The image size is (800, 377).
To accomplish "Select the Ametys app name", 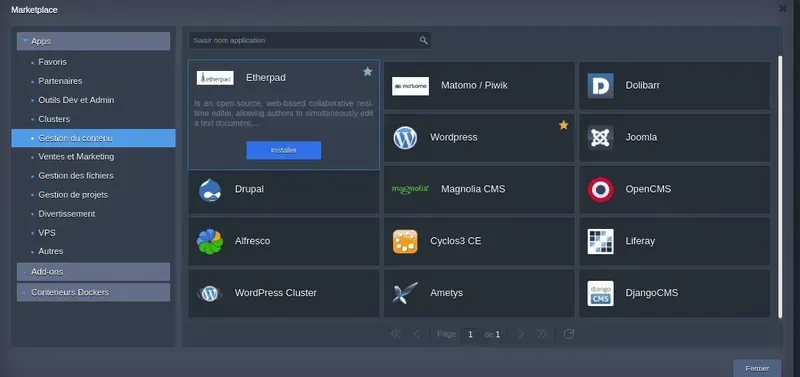I will coord(446,293).
